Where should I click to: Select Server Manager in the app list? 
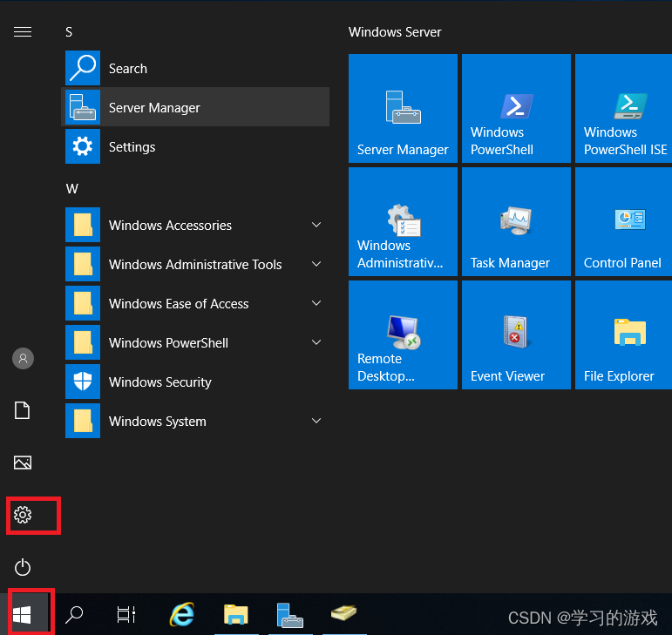[x=154, y=108]
